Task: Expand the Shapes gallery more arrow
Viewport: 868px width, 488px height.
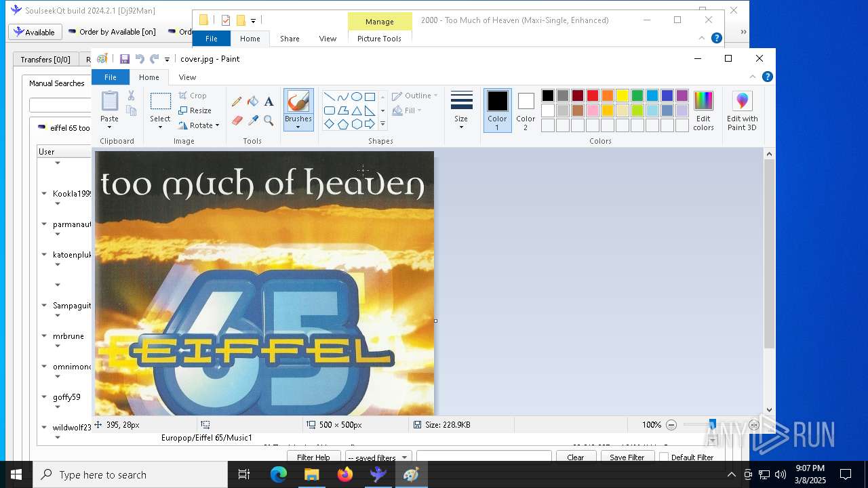Action: tap(382, 124)
